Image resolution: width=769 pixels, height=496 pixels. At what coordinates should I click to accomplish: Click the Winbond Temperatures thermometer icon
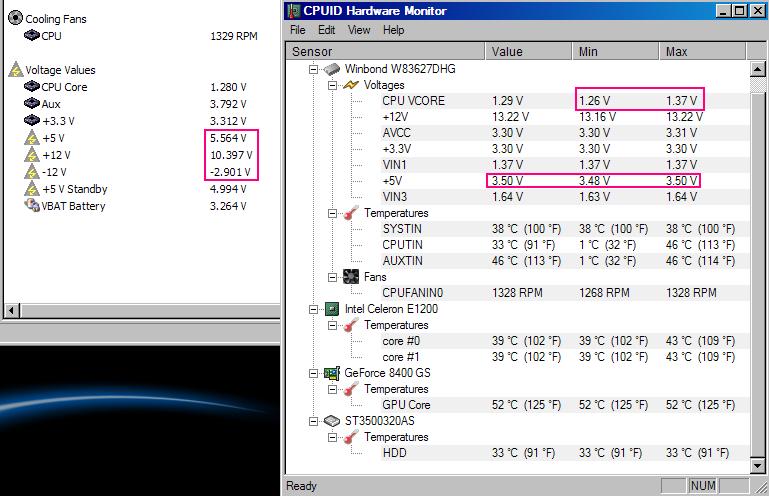point(351,213)
